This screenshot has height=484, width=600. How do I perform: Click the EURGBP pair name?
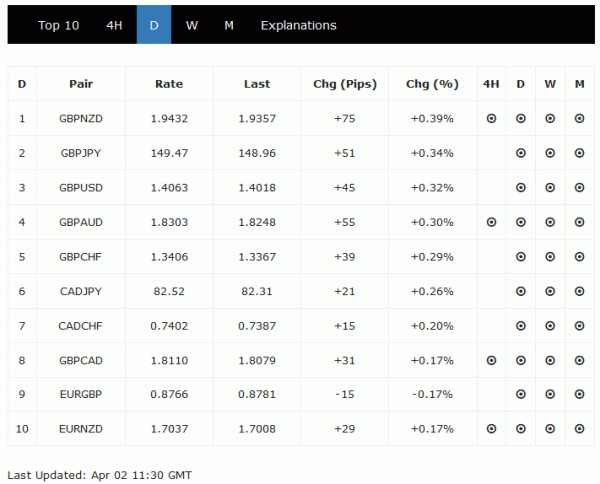point(81,394)
